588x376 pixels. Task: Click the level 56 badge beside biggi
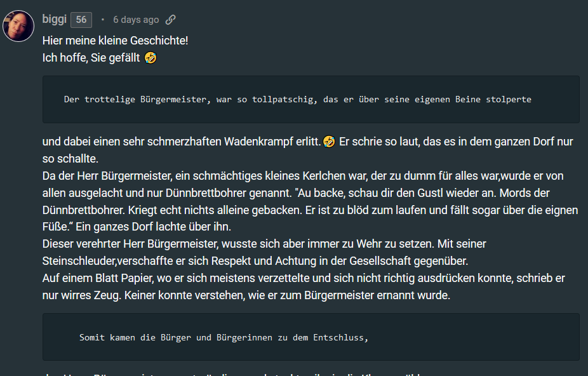click(x=81, y=20)
